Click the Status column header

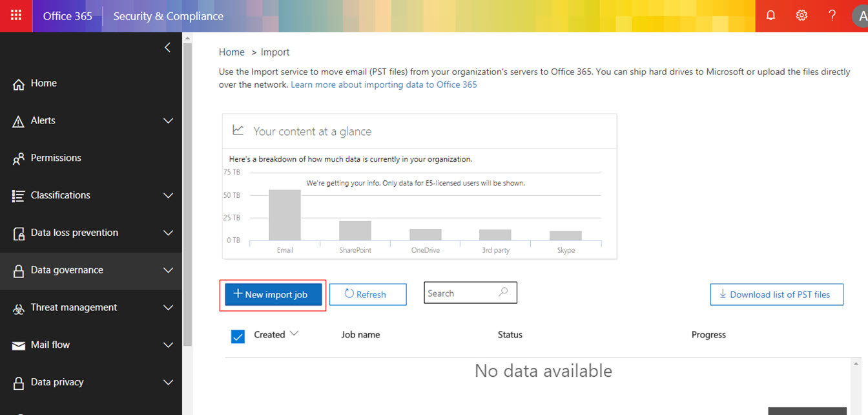pos(510,335)
